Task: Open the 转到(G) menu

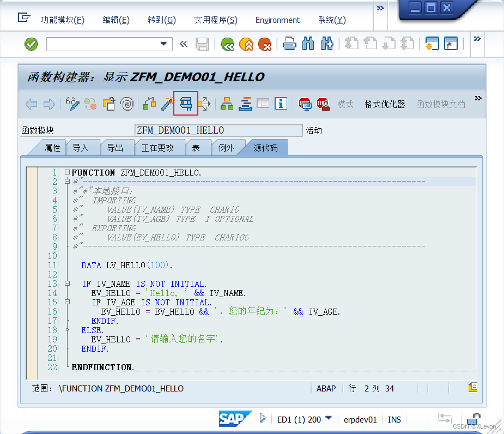Action: coord(162,20)
